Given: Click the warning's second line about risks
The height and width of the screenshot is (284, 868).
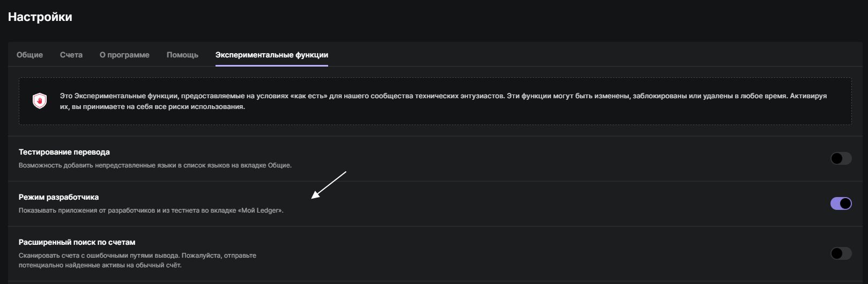Looking at the screenshot, I should 152,107.
